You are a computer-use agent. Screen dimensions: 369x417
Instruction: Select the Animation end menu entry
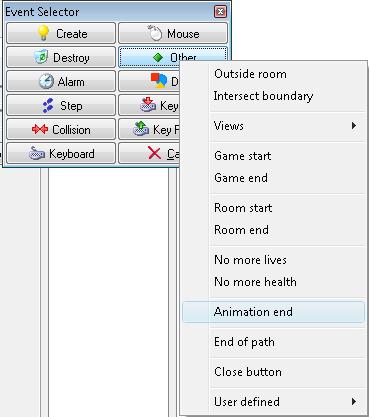(x=273, y=312)
